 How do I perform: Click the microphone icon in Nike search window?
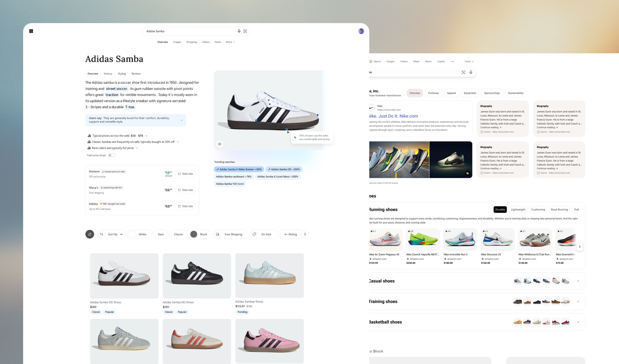[471, 72]
